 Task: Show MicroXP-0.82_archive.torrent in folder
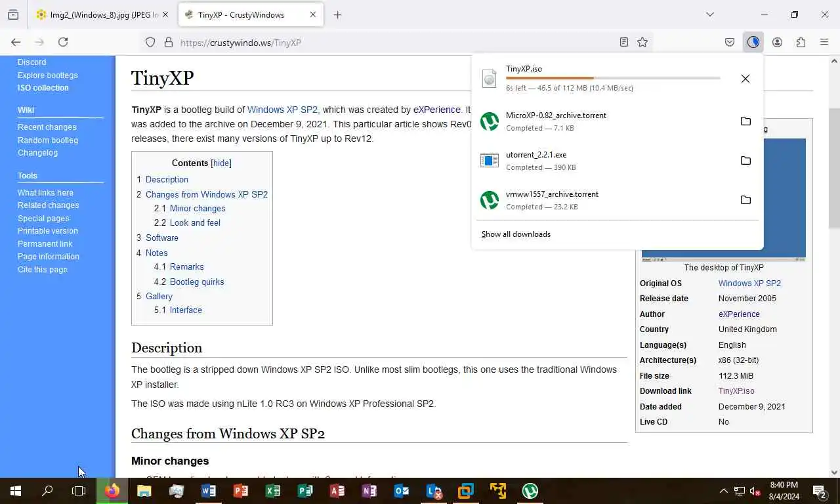coord(745,121)
